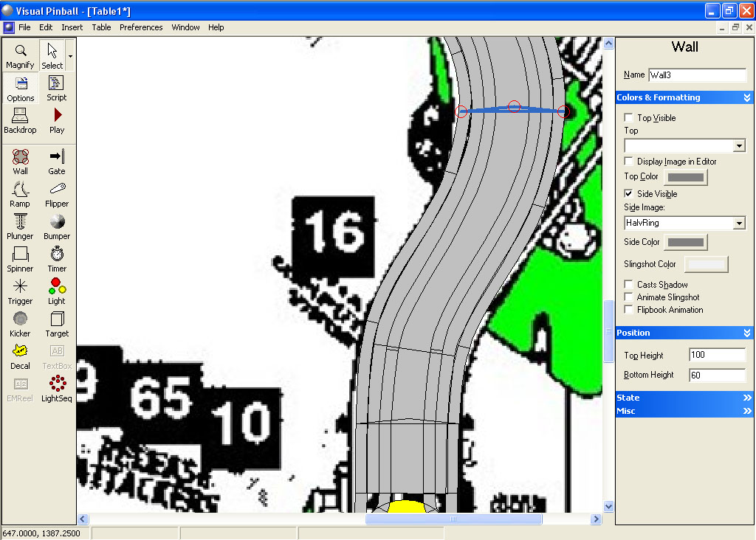Select the Kicker tool

point(20,324)
